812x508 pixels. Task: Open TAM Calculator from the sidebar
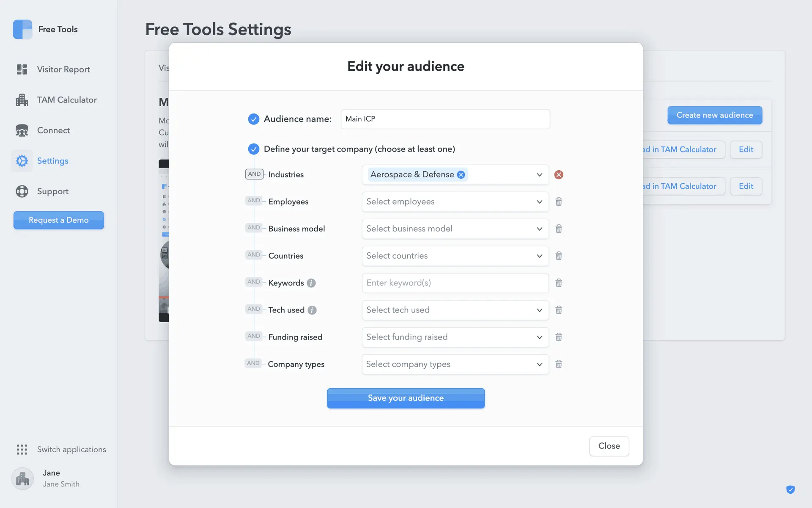click(x=66, y=100)
